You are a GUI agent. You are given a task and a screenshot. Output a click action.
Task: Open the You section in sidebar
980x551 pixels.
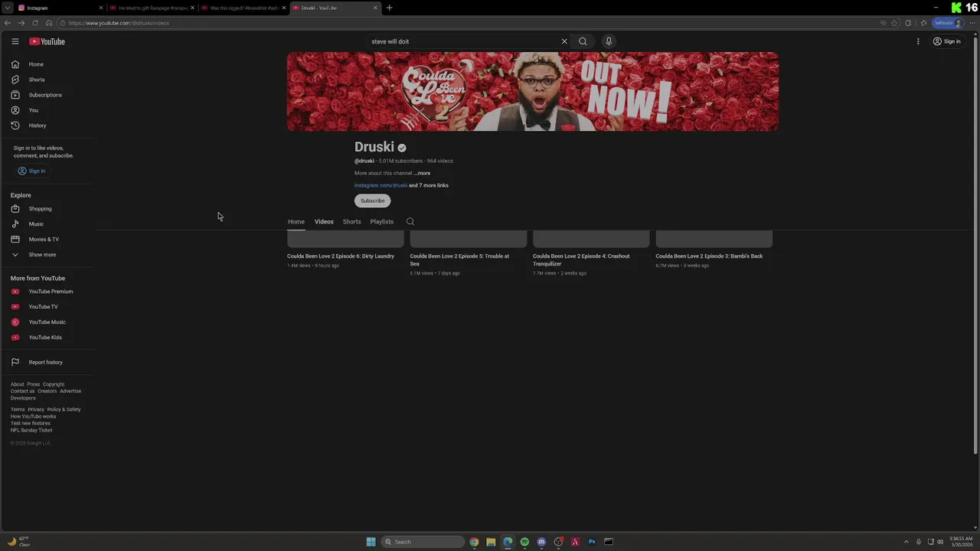[x=46, y=110]
